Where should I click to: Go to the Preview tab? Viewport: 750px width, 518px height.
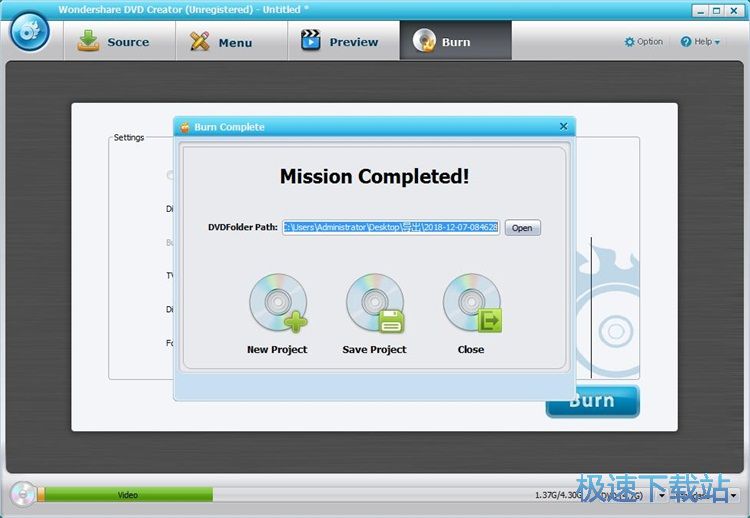(343, 42)
